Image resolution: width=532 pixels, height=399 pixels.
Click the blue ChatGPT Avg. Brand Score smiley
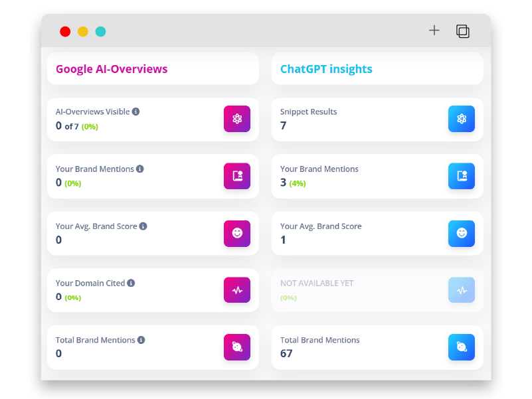[462, 233]
